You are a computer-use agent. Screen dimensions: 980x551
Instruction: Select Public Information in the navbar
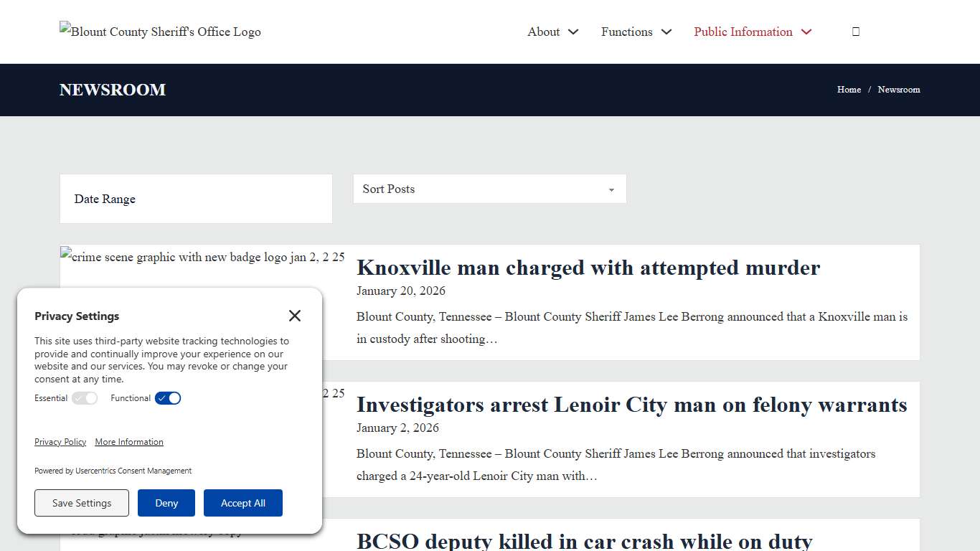tap(743, 32)
